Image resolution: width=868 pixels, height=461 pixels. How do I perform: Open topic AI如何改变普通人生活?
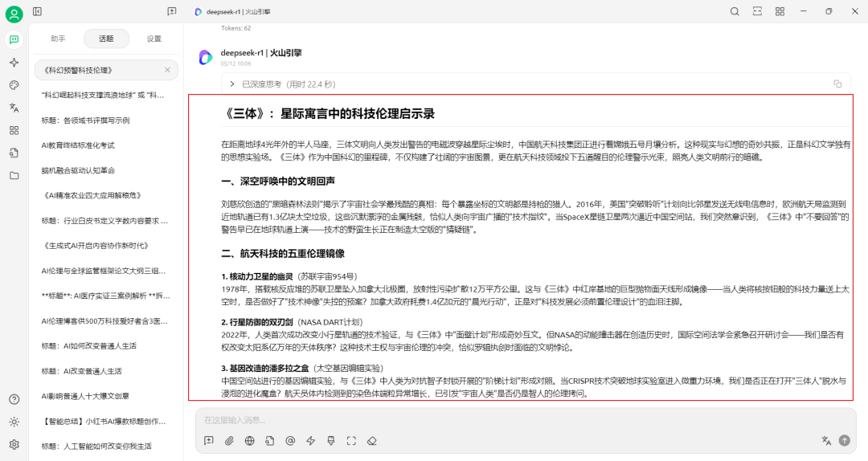point(106,346)
